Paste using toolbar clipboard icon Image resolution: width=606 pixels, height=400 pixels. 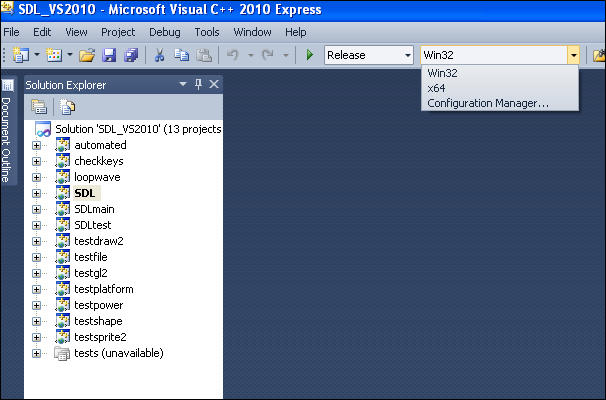(x=204, y=55)
